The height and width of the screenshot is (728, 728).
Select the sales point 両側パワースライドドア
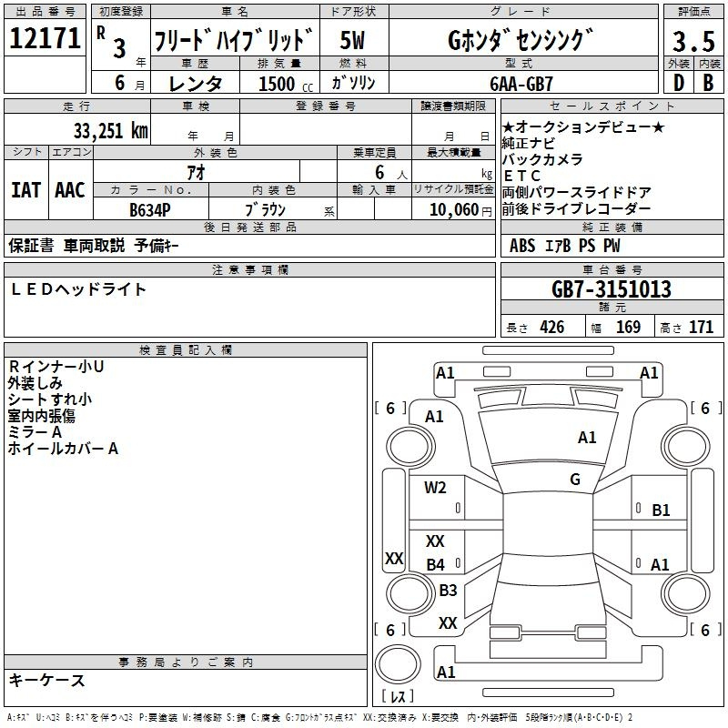[x=577, y=192]
